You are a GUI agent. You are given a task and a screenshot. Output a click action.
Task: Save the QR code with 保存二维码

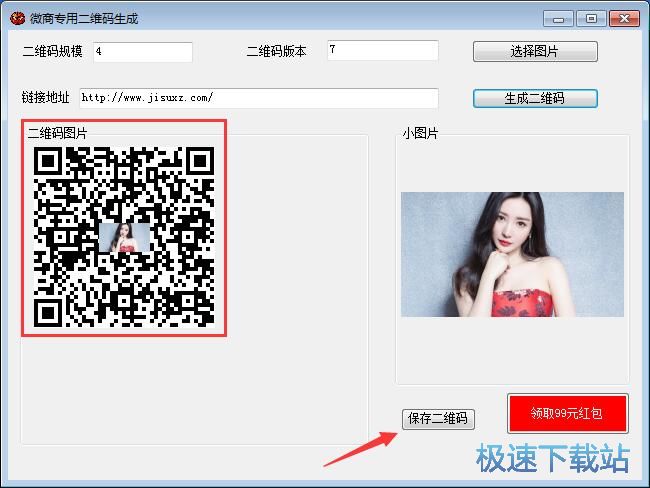438,418
